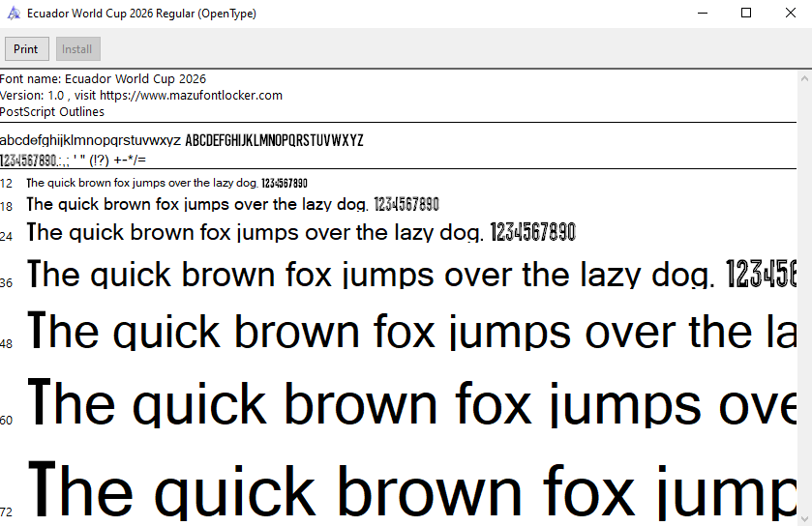Image resolution: width=812 pixels, height=526 pixels.
Task: Click the 'PostScript Outlines' text
Action: [x=52, y=112]
